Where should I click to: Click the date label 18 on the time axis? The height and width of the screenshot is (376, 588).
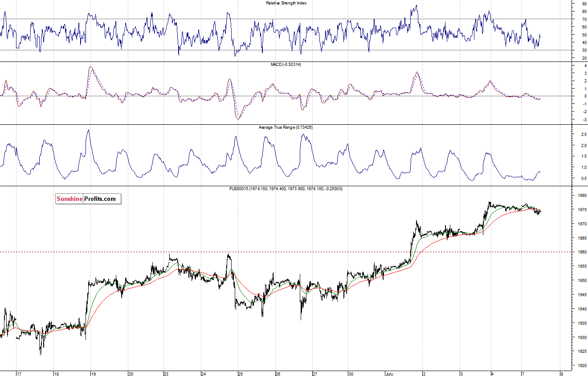point(57,374)
